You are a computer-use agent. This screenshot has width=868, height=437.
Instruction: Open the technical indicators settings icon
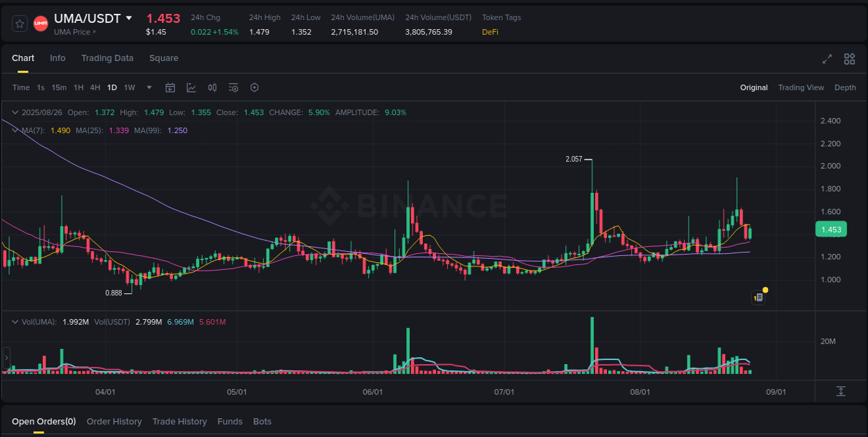click(233, 87)
